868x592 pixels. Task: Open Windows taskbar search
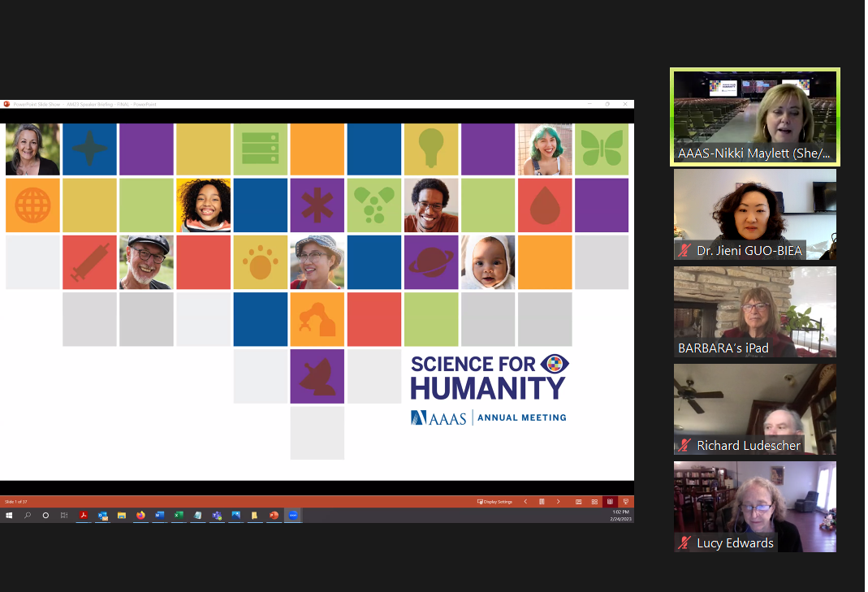point(27,516)
